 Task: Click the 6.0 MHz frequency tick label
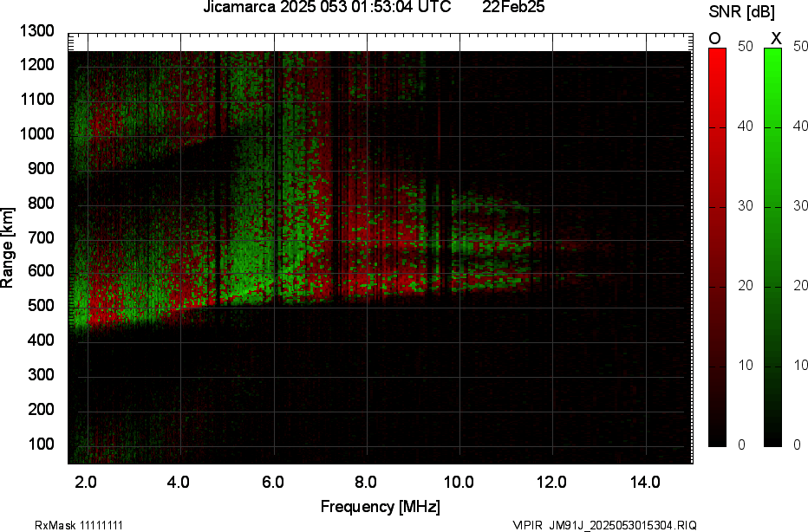[272, 483]
